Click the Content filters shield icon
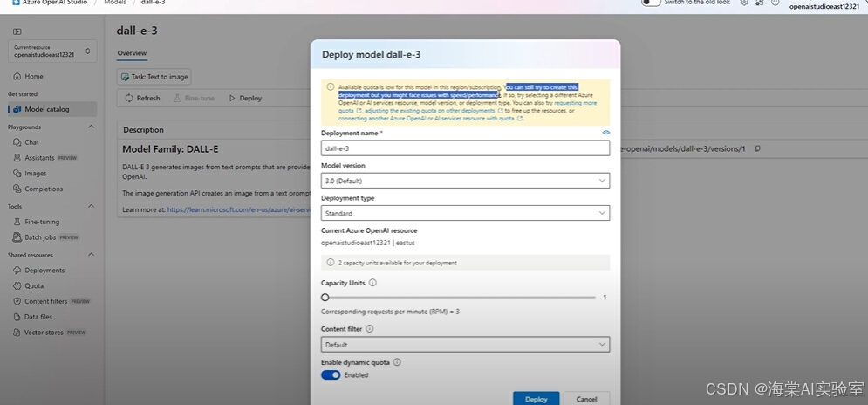This screenshot has height=405, width=868. [x=17, y=301]
